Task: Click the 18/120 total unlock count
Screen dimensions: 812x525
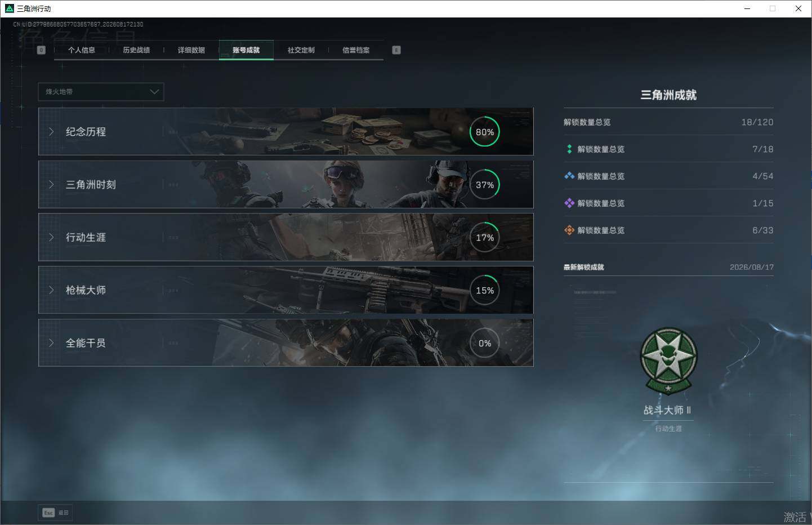Action: click(x=757, y=122)
